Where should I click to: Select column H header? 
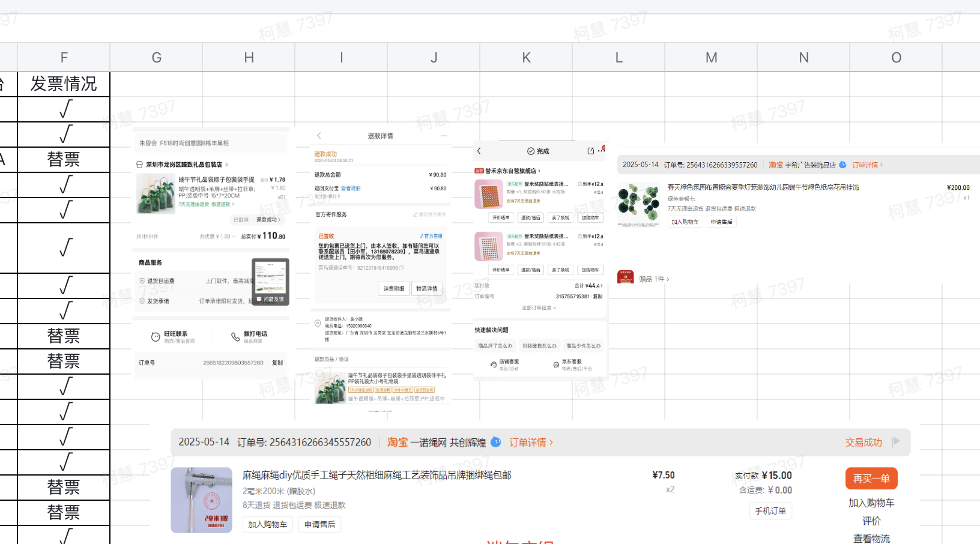coord(249,58)
